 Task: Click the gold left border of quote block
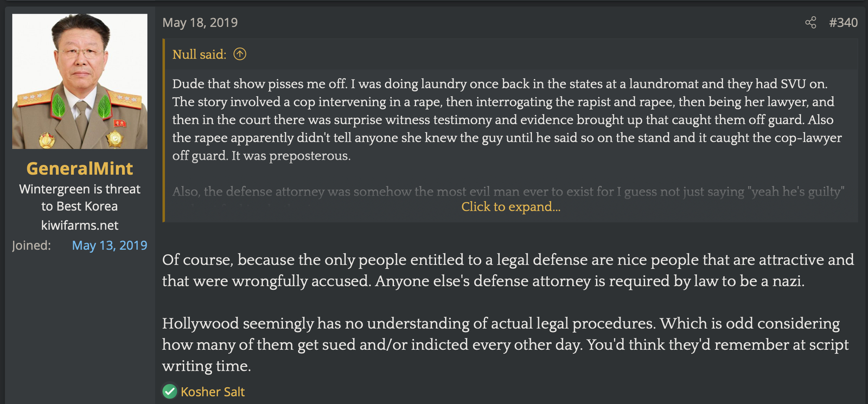(163, 130)
